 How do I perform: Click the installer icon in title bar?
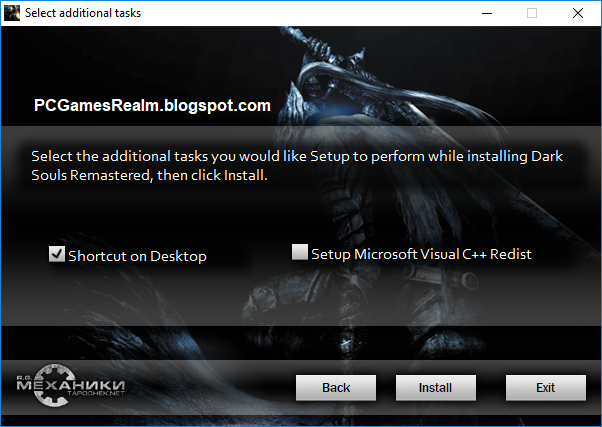pyautogui.click(x=12, y=13)
